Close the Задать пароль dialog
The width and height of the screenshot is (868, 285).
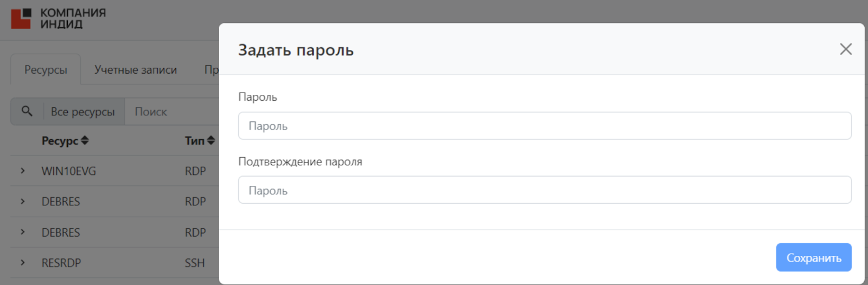point(845,49)
